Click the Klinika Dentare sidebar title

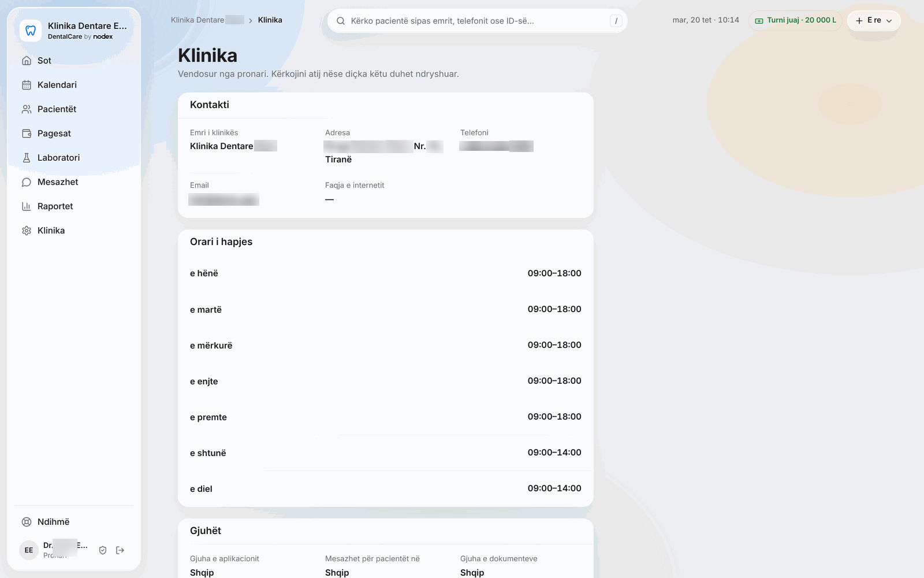[87, 26]
